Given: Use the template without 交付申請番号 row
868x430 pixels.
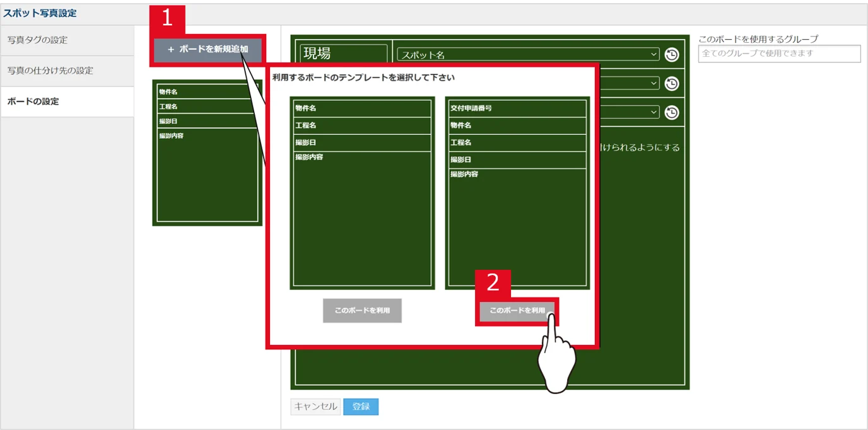Looking at the screenshot, I should point(362,311).
